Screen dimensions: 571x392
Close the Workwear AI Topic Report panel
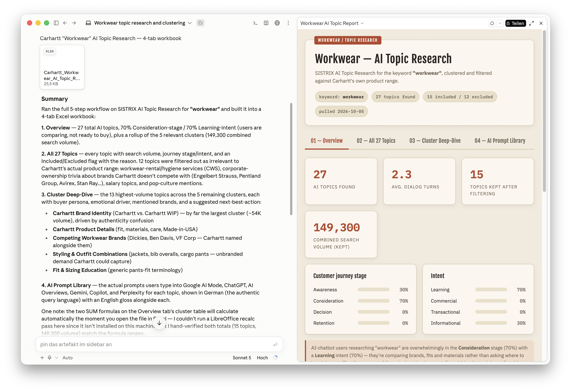coord(541,23)
